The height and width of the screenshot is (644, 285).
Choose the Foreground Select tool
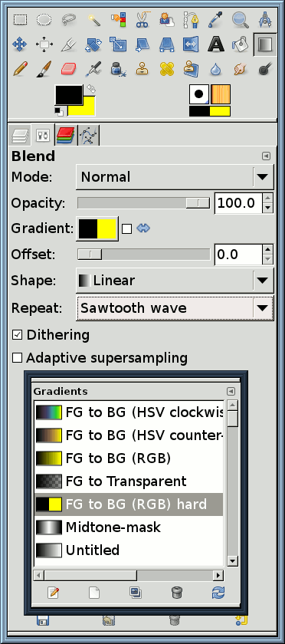(167, 19)
